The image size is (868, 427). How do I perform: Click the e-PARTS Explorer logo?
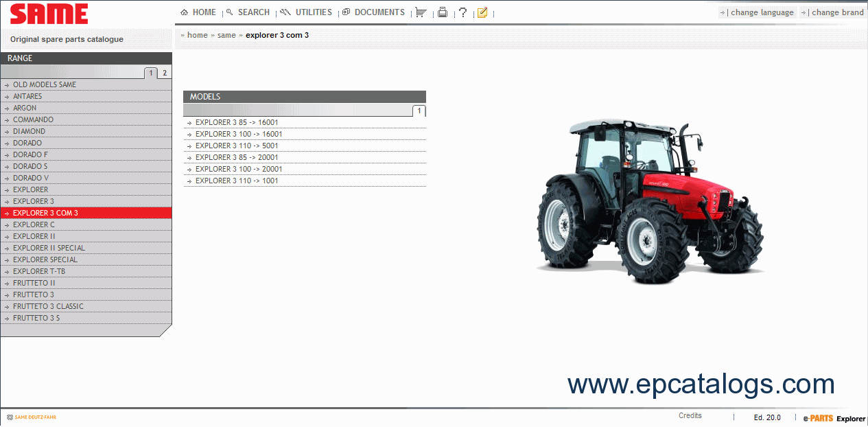834,418
